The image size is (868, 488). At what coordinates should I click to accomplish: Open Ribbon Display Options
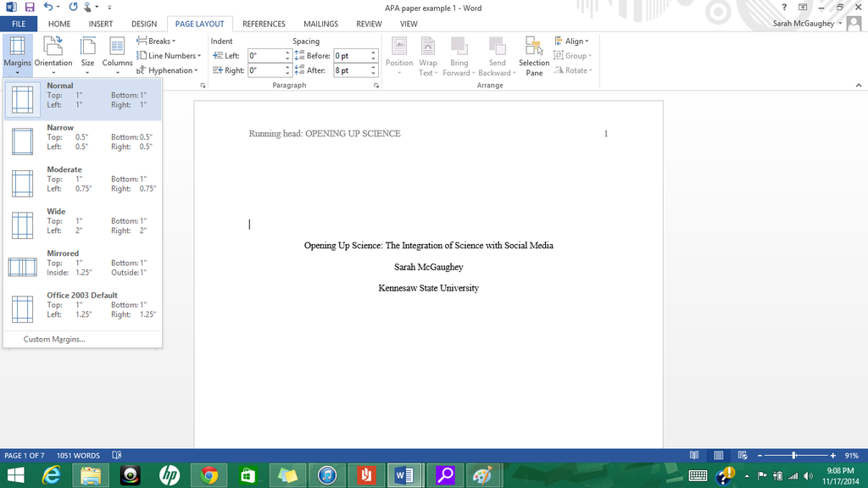pyautogui.click(x=803, y=7)
